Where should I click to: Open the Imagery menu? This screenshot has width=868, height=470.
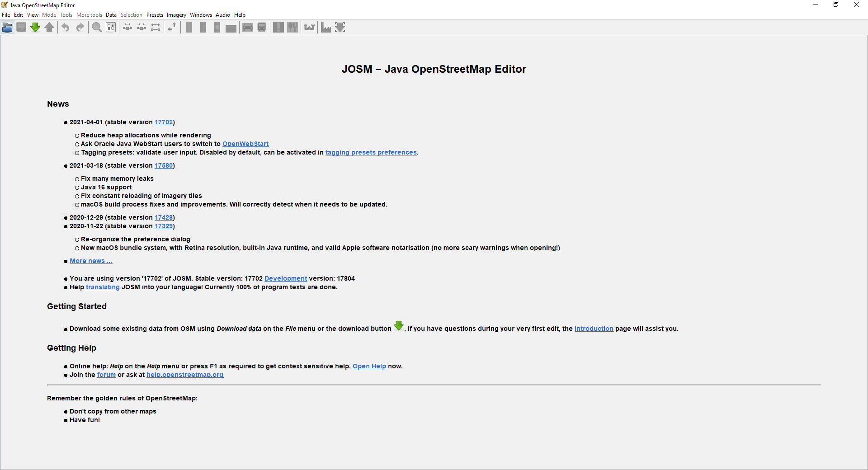[x=176, y=15]
